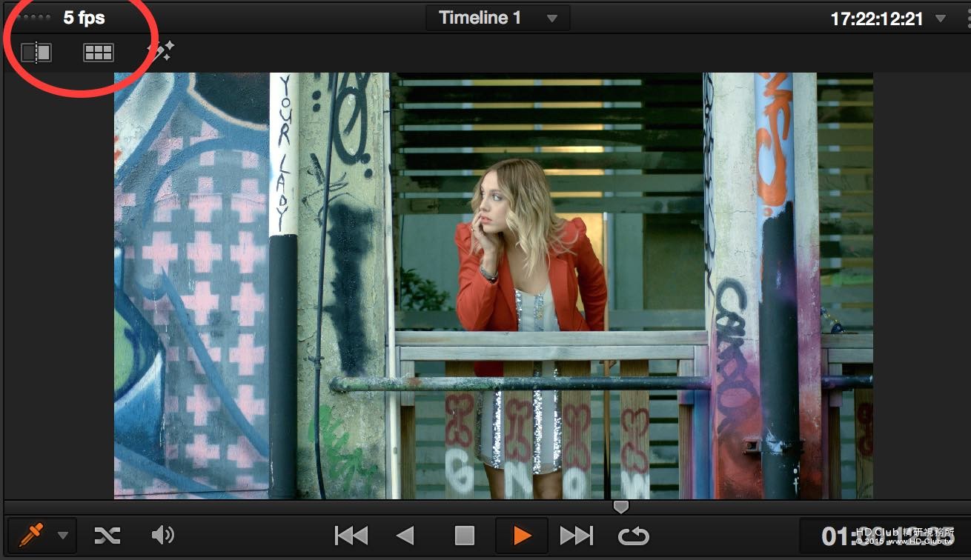Image resolution: width=971 pixels, height=560 pixels.
Task: Jump to the first frame
Action: click(x=351, y=536)
